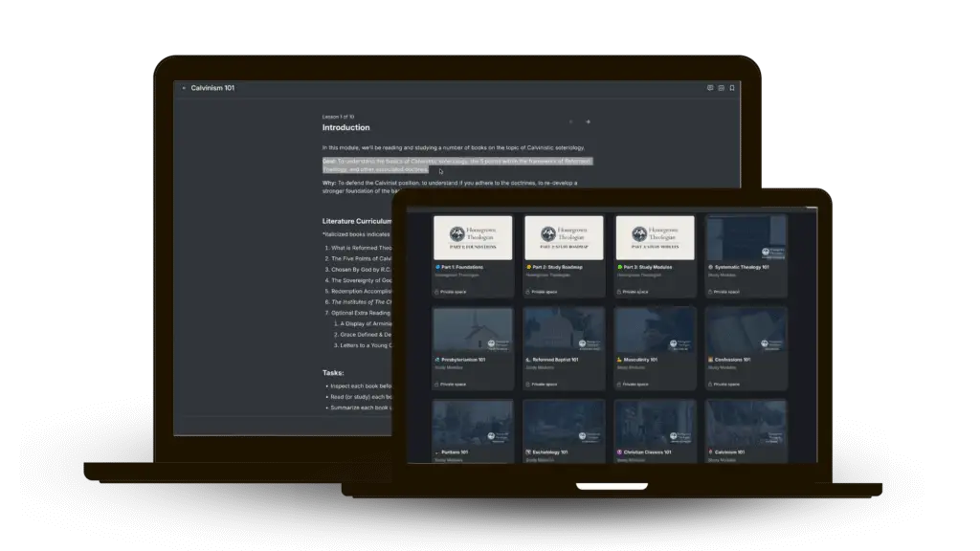
Task: Click the green icon on Part 3: Study Modules
Action: (619, 267)
